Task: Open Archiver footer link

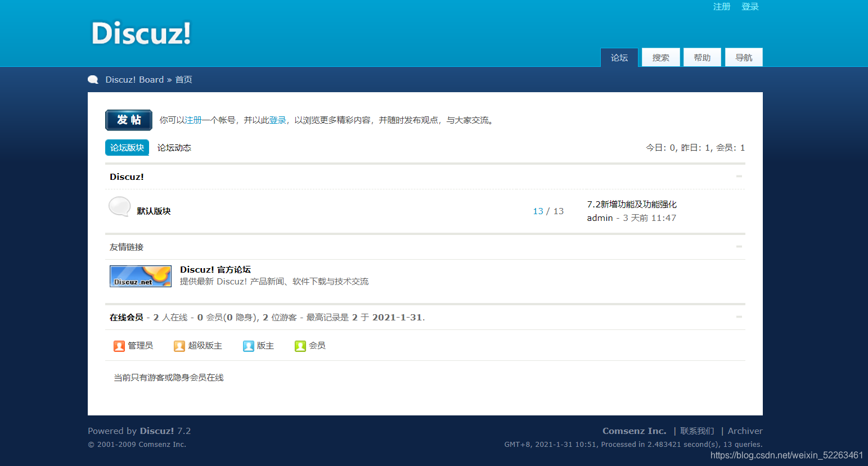Action: pos(745,431)
